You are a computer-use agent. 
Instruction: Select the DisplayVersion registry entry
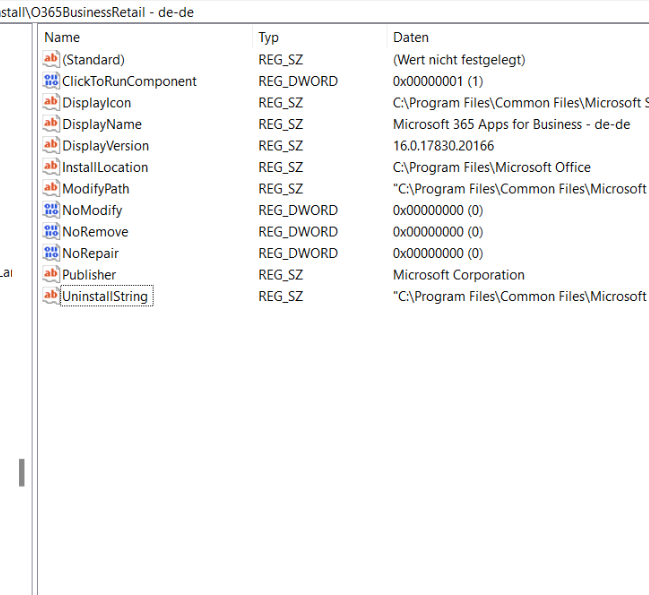[x=105, y=146]
